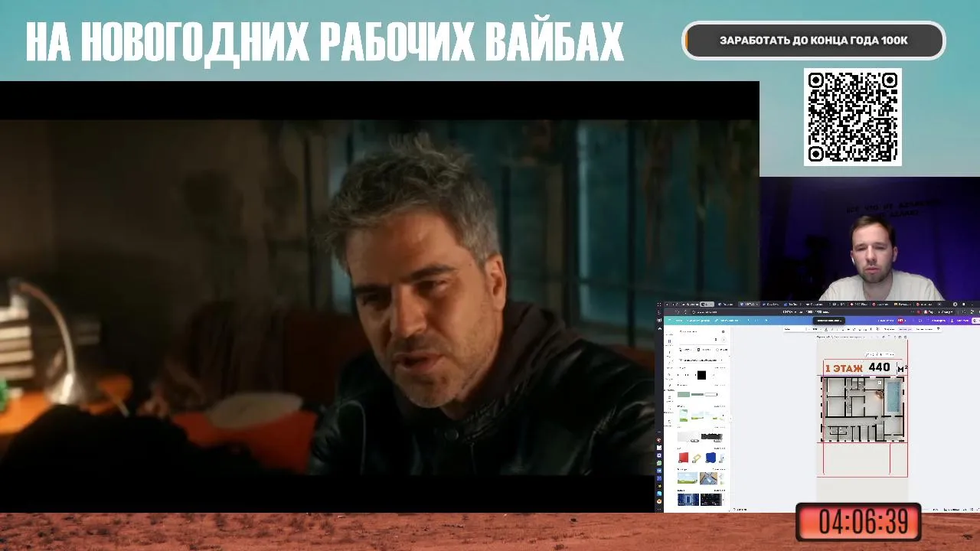The height and width of the screenshot is (551, 980).
Task: Open the font family dropdown above canvas
Action: [796, 328]
